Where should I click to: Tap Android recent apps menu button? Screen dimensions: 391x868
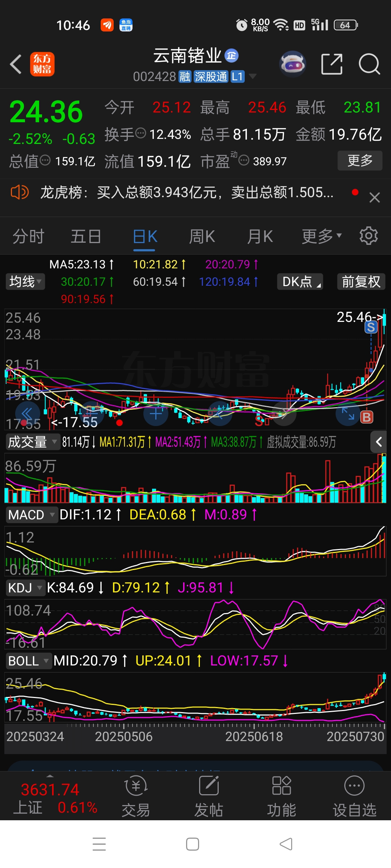[99, 844]
